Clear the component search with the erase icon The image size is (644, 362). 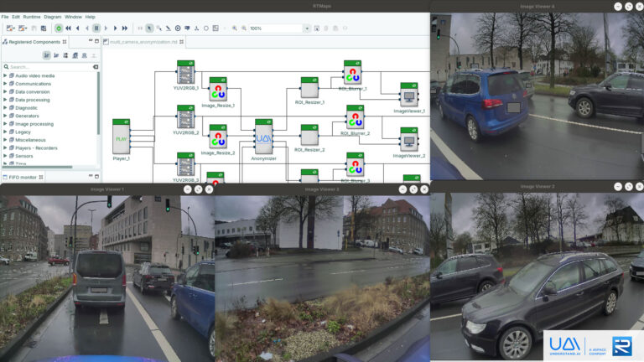[x=96, y=67]
